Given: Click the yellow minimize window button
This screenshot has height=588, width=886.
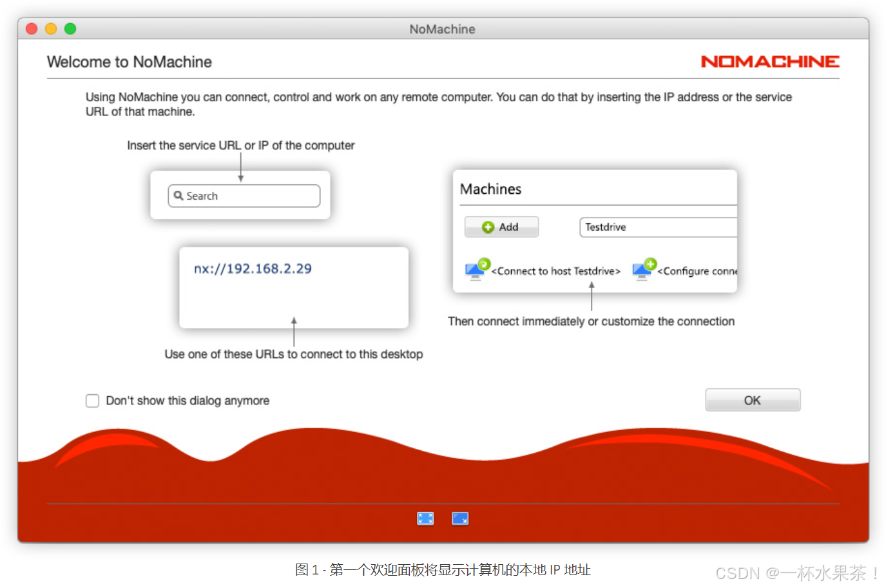Looking at the screenshot, I should click(51, 28).
